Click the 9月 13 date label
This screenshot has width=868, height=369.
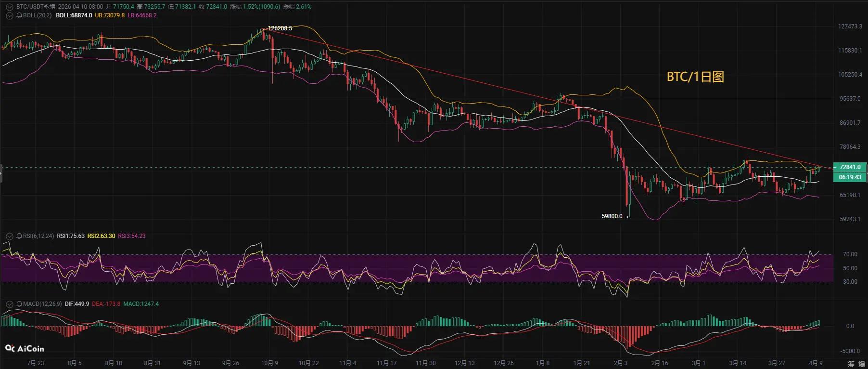(x=191, y=363)
